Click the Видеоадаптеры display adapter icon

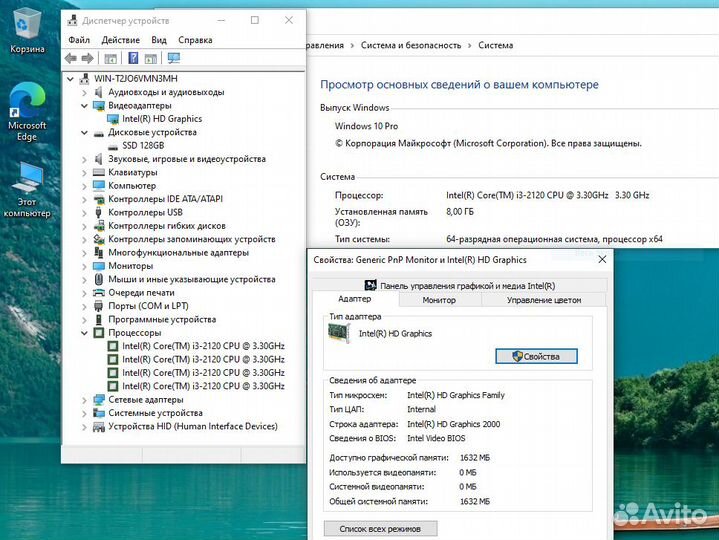[99, 105]
